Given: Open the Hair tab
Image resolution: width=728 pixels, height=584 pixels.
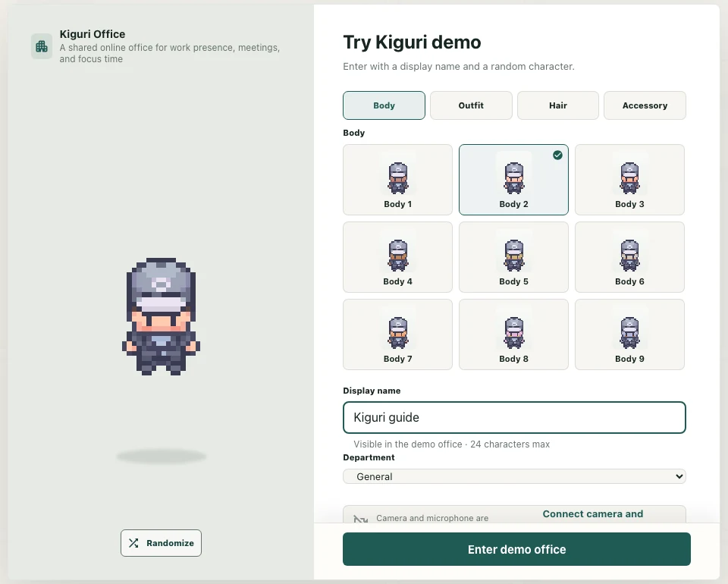Looking at the screenshot, I should tap(558, 105).
